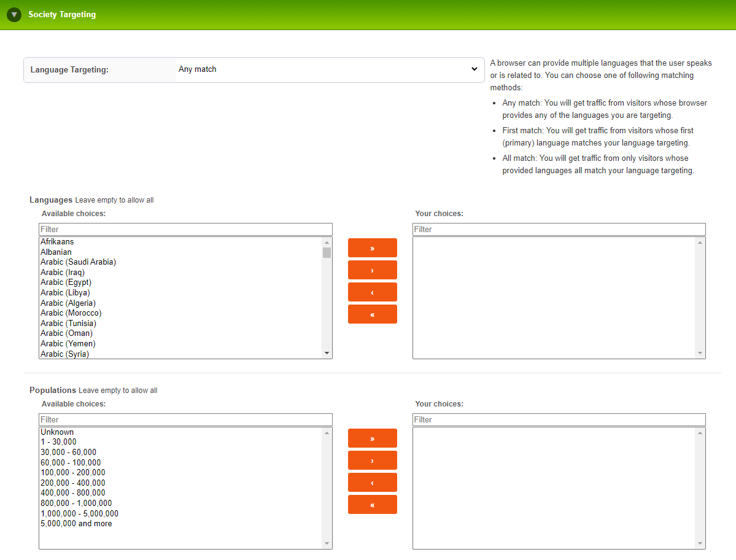Select Albanian in the languages list
Viewport: 736px width, 560px height.
click(x=180, y=252)
